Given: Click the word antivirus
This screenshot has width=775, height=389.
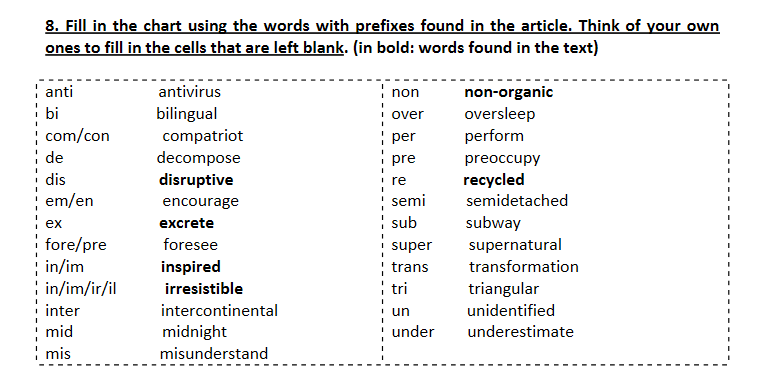Looking at the screenshot, I should [189, 92].
